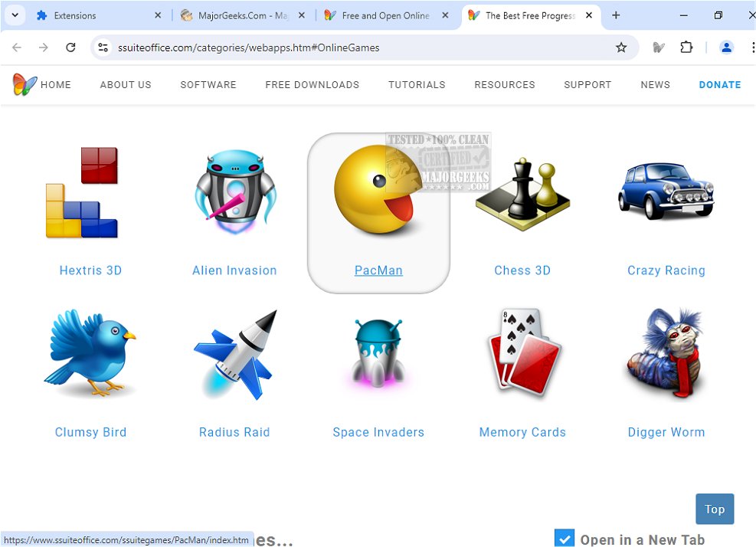
Task: Go back to the previous page
Action: point(17,47)
